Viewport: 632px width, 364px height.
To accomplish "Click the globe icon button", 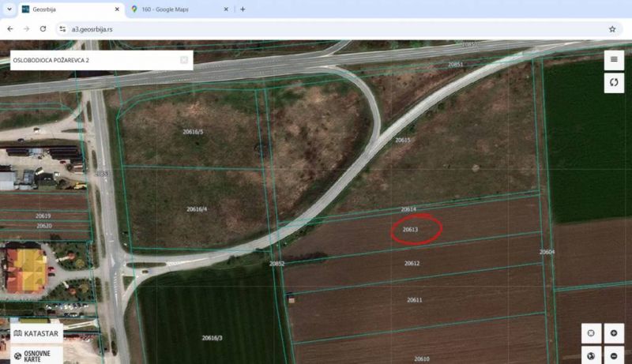I will [592, 355].
